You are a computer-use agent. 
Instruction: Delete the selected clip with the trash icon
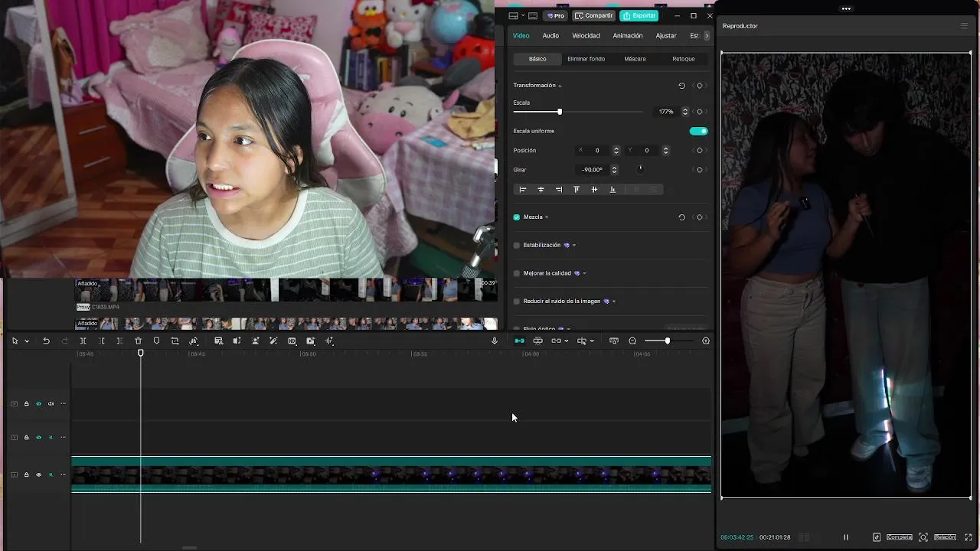point(138,341)
